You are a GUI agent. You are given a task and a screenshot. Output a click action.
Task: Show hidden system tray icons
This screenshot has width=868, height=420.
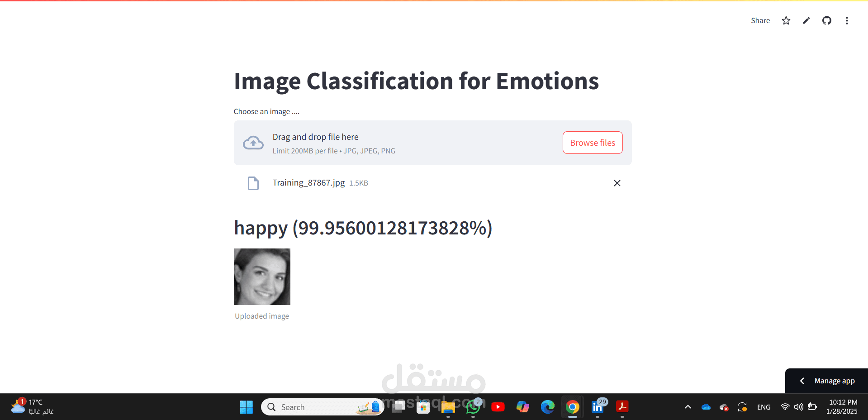click(x=688, y=407)
